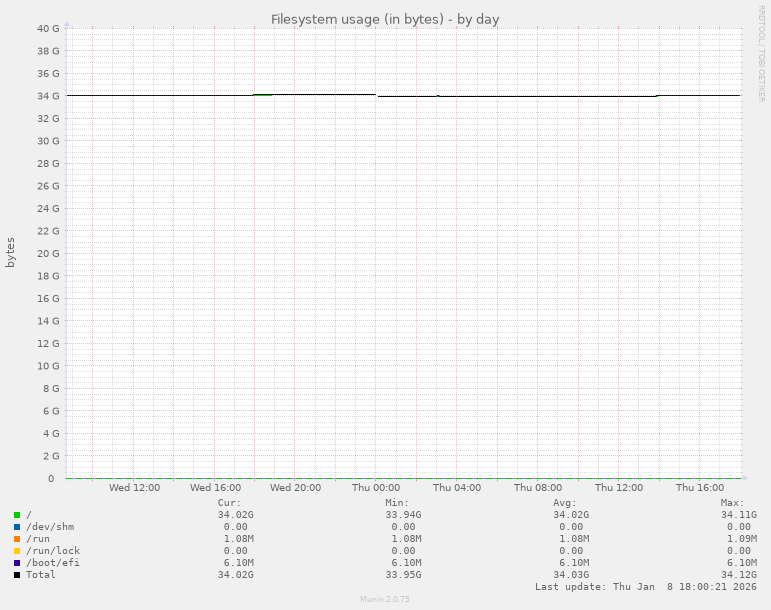Click the orange swatch for /run
This screenshot has height=610, width=771.
click(17, 539)
